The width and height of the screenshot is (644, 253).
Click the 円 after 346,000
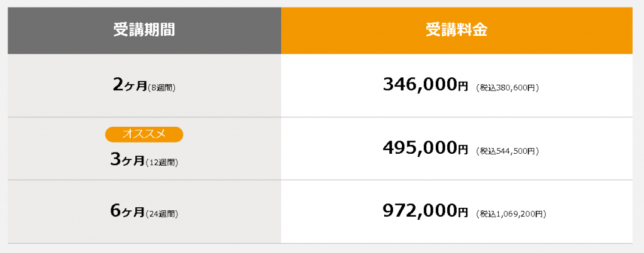coord(462,87)
